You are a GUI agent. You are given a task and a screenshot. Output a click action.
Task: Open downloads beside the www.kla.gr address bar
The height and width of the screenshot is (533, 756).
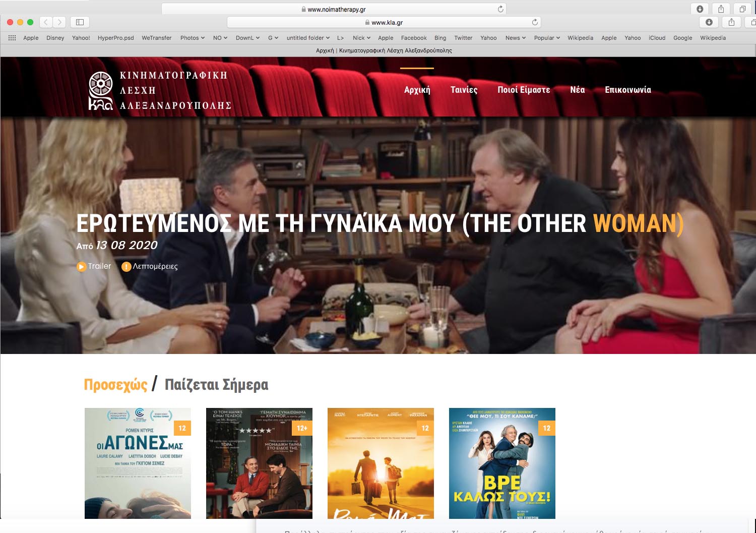[709, 22]
